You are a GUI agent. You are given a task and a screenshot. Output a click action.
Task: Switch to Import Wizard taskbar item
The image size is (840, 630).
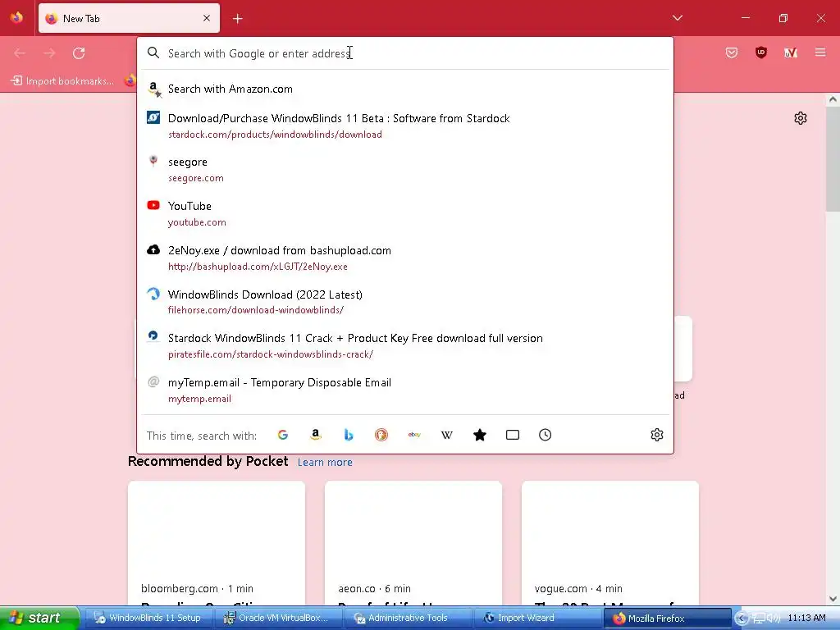538,619
